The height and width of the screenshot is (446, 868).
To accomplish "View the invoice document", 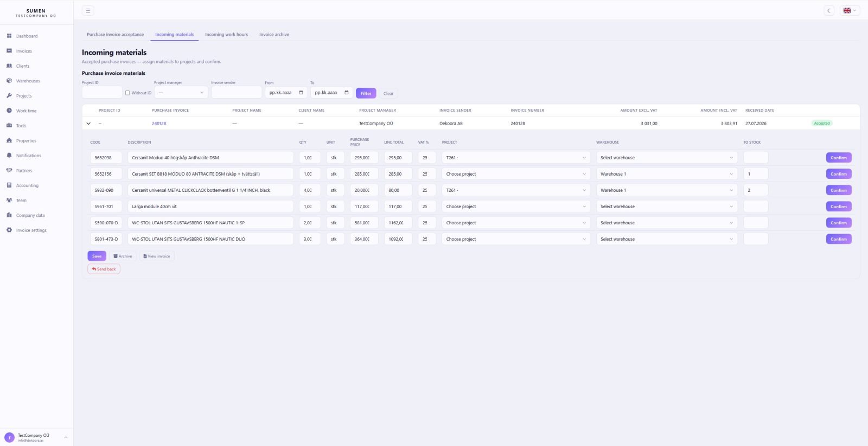I will tap(157, 256).
